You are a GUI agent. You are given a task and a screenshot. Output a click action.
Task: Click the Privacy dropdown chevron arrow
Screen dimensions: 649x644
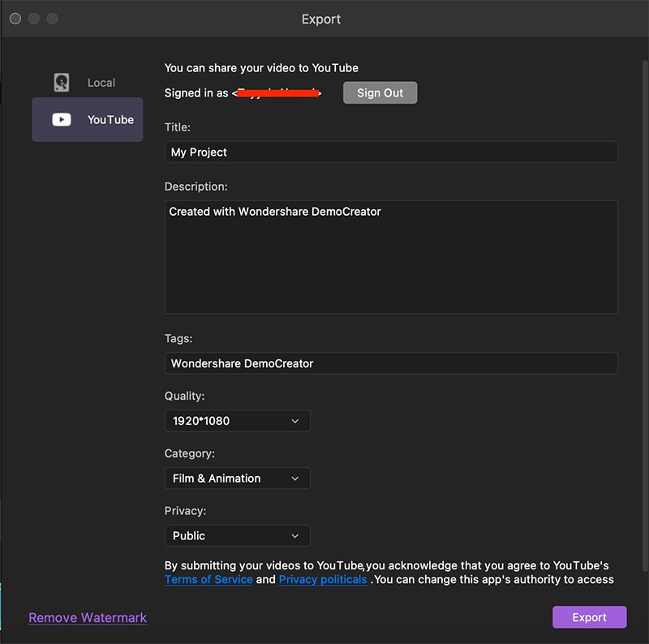(x=295, y=536)
